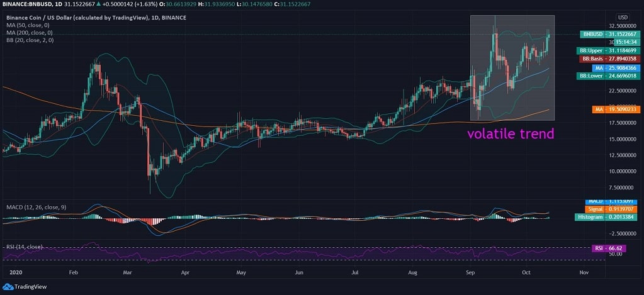Click the Binance Coin / US Dollar chart title

96,18
